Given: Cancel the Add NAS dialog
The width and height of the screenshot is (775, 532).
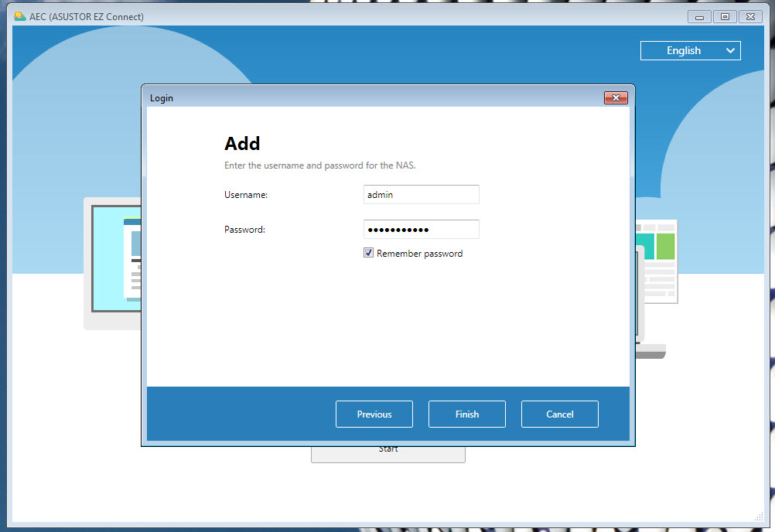Looking at the screenshot, I should coord(559,414).
